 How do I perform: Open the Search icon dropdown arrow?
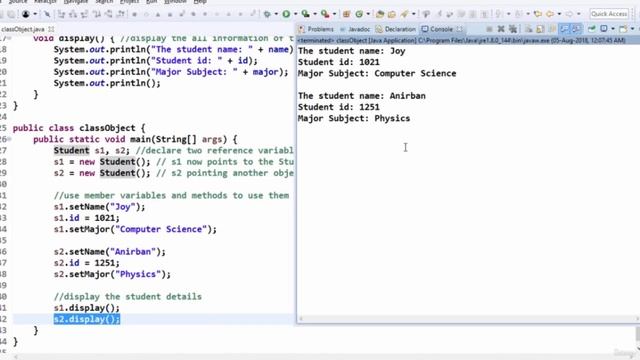[x=413, y=14]
